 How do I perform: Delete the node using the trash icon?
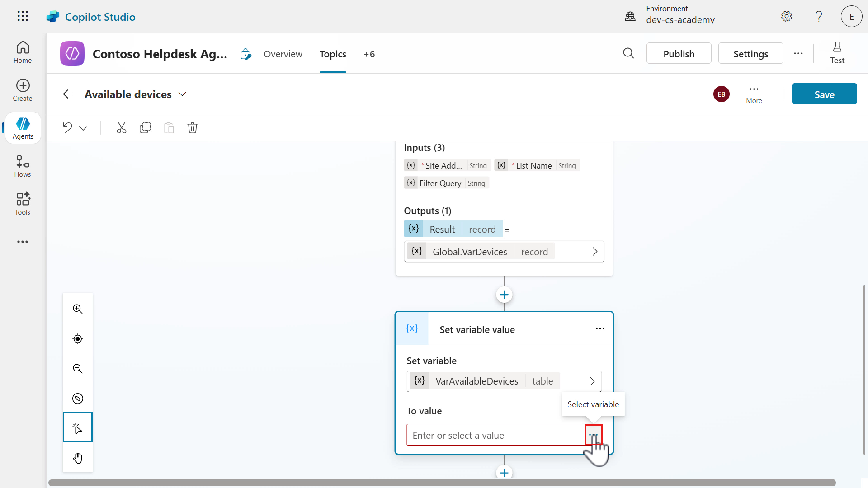[x=193, y=128]
